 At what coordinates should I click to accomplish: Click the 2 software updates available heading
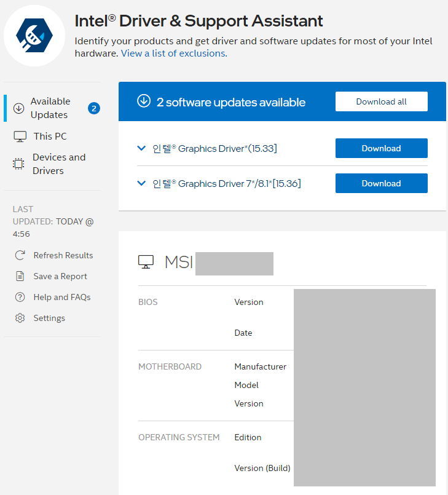pos(231,102)
